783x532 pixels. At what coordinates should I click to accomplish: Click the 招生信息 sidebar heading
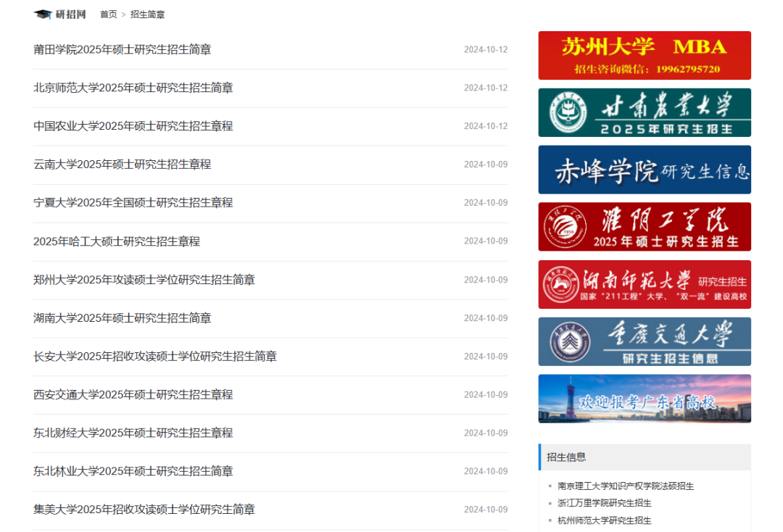click(x=566, y=457)
